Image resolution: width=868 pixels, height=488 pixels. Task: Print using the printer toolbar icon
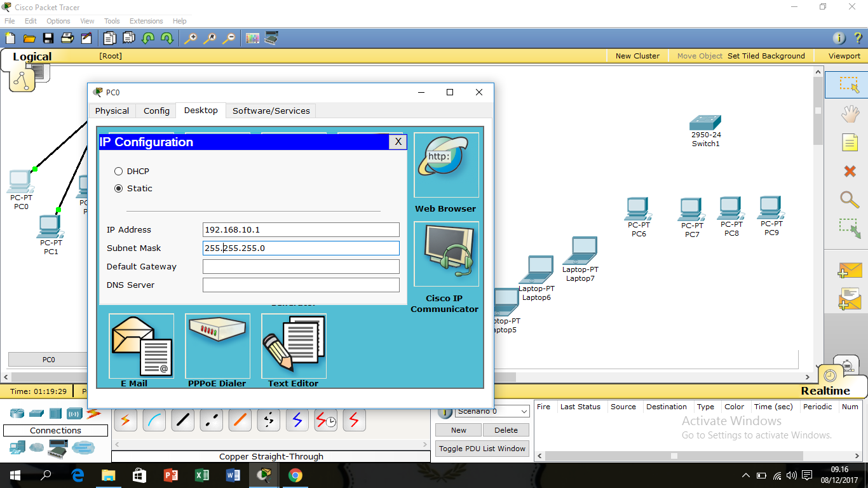67,38
